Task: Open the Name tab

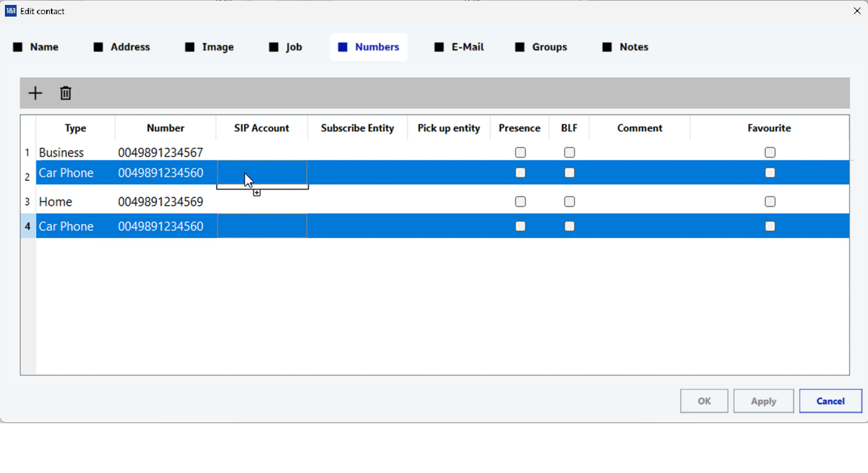Action: [36, 47]
